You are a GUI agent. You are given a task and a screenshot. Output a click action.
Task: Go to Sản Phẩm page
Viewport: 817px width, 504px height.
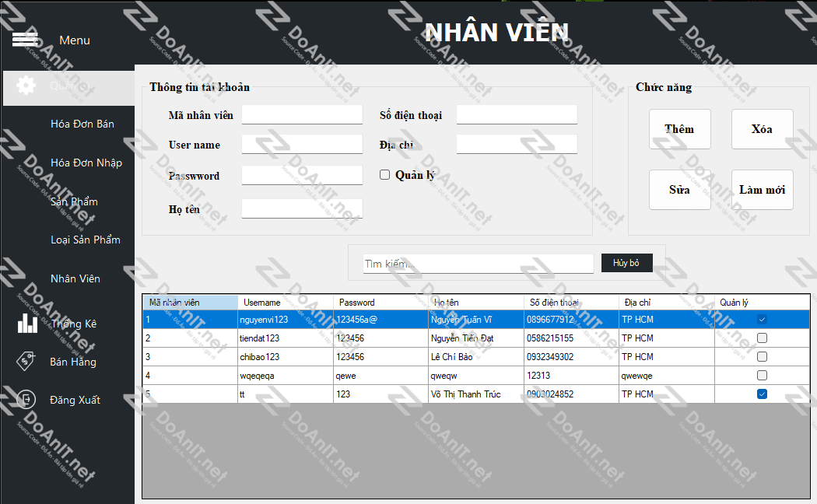[x=74, y=201]
